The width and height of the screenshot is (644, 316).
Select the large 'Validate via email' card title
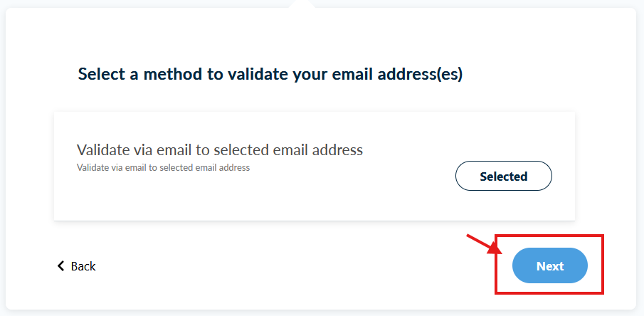(219, 150)
